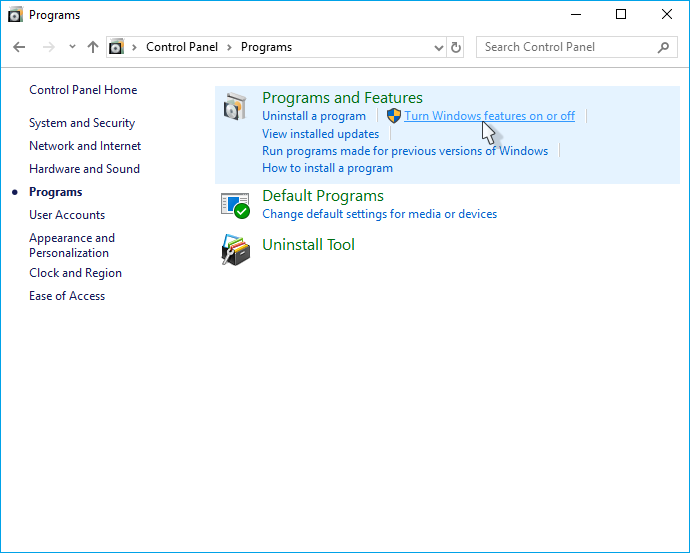Open View installed updates link
This screenshot has height=553, width=690.
pyautogui.click(x=320, y=134)
